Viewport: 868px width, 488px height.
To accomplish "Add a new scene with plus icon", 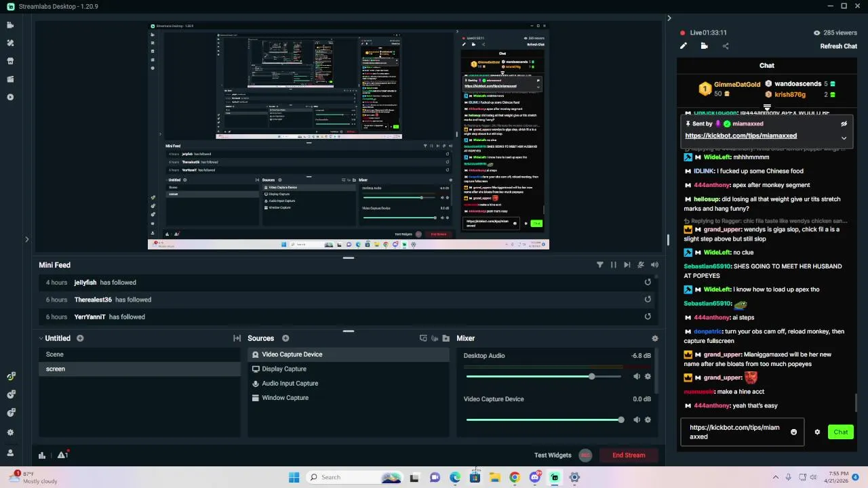I will (80, 338).
